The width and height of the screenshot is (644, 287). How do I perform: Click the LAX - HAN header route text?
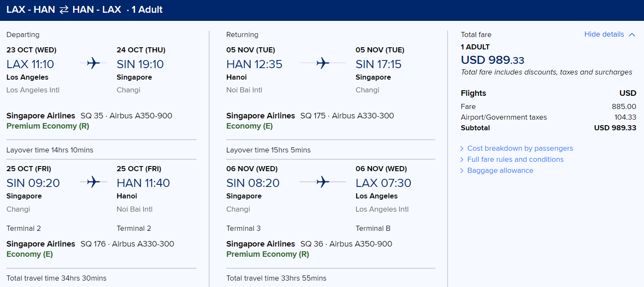(31, 10)
